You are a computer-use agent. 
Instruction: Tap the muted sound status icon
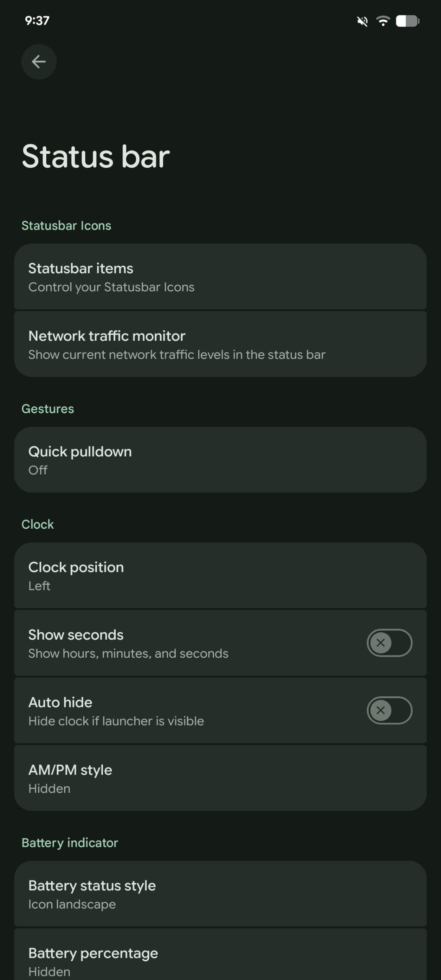click(362, 21)
